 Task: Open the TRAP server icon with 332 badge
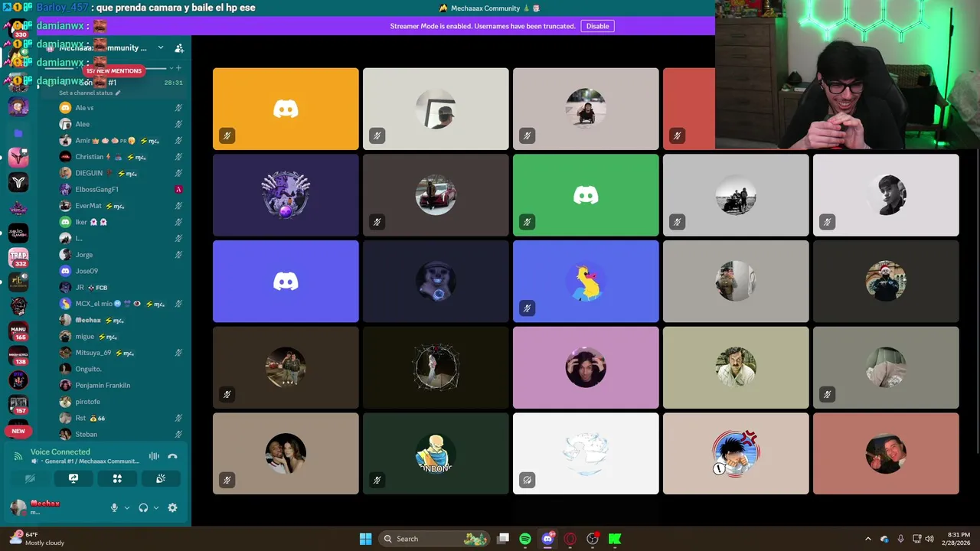tap(18, 258)
